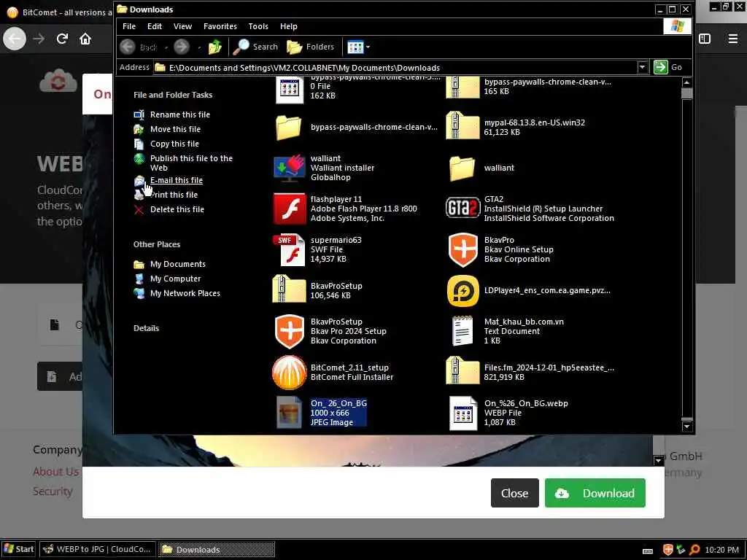Switch to WEBP to JPG CloudConvert taskbar item
747x560 pixels.
click(98, 549)
